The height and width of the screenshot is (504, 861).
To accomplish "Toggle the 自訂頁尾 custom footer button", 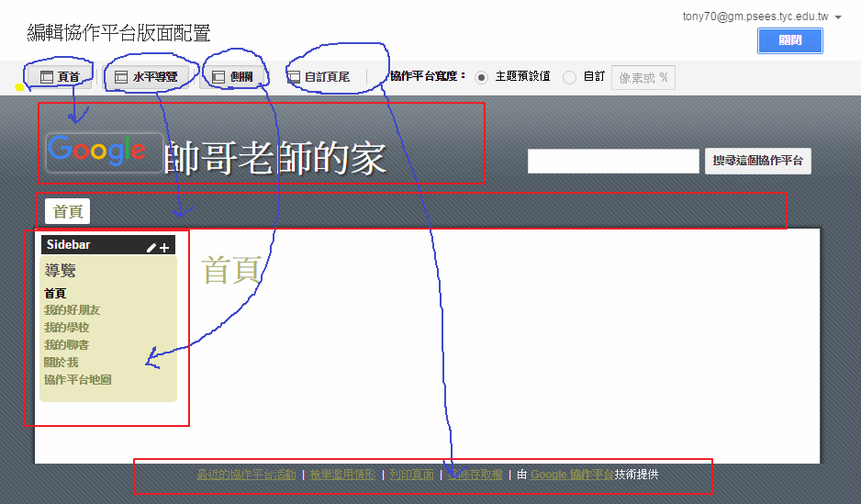I will [x=319, y=77].
